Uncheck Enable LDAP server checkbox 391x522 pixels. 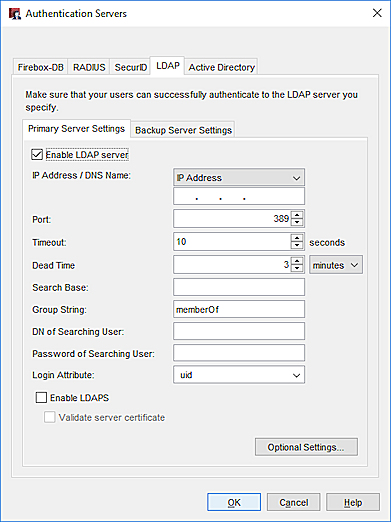pos(37,155)
